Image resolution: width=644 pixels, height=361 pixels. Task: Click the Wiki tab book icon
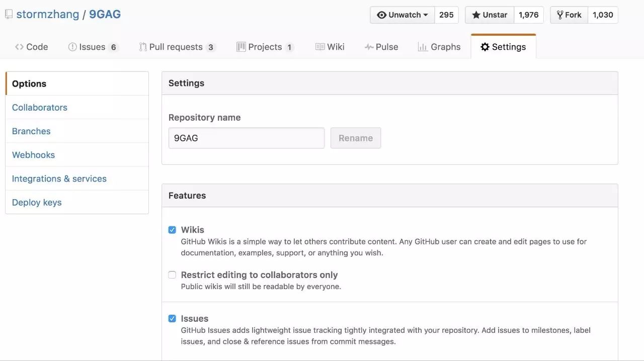pos(320,47)
